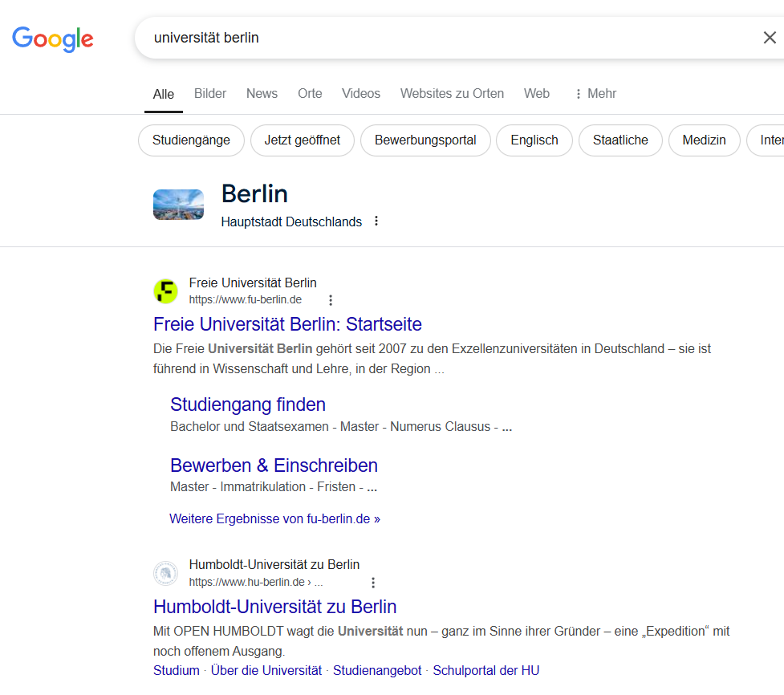Open Humboldt-Universität favicon icon
Screen dimensions: 784x695
click(165, 573)
